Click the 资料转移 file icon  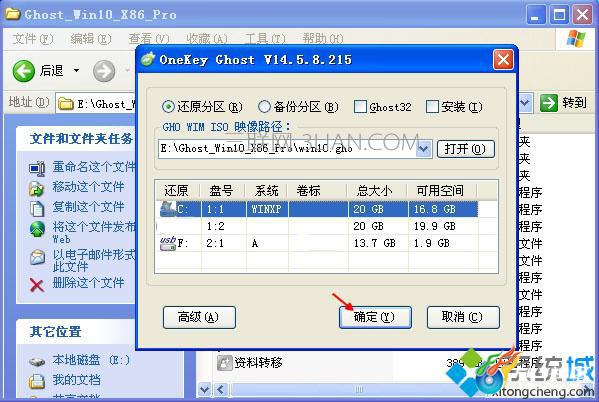coord(225,363)
